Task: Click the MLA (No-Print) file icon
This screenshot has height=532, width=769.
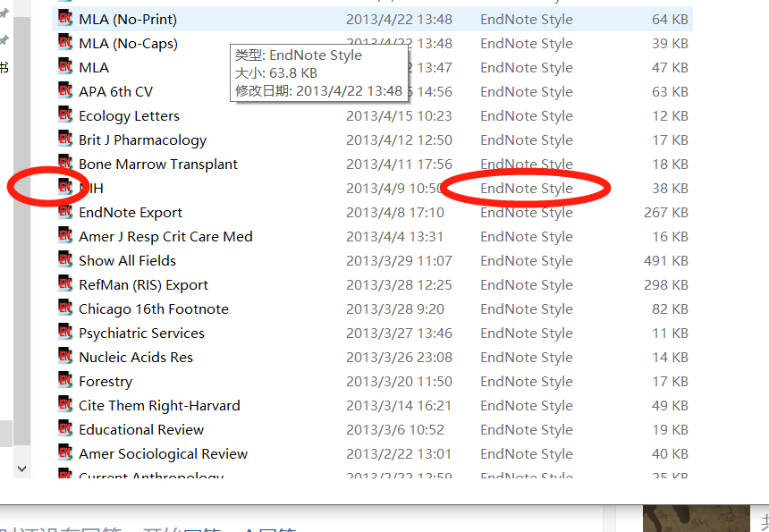Action: [65, 18]
